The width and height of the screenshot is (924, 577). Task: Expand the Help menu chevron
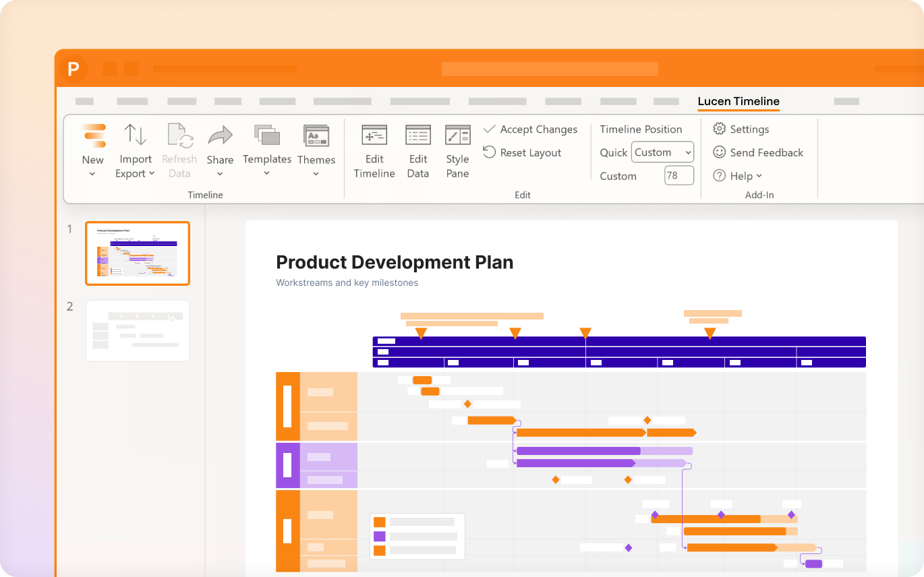click(x=759, y=176)
